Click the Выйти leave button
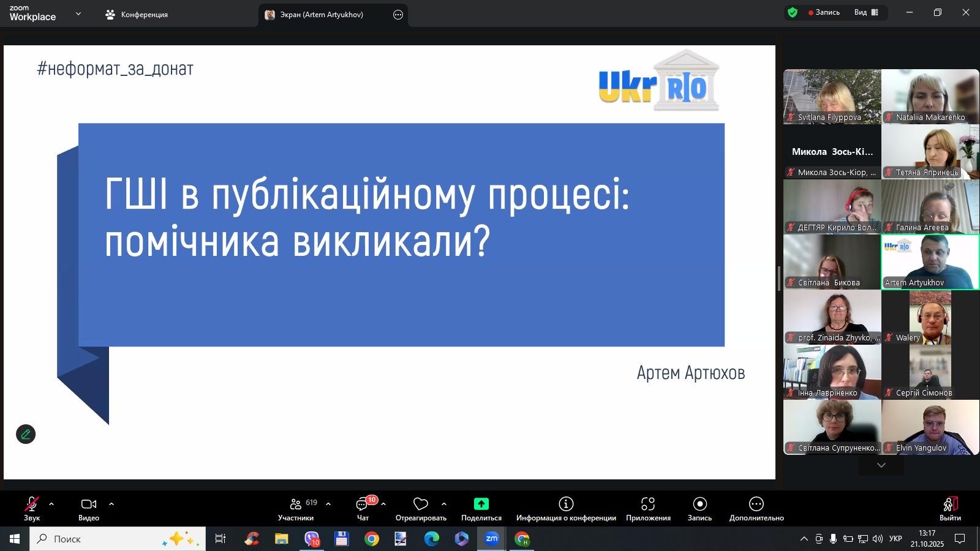 [950, 509]
